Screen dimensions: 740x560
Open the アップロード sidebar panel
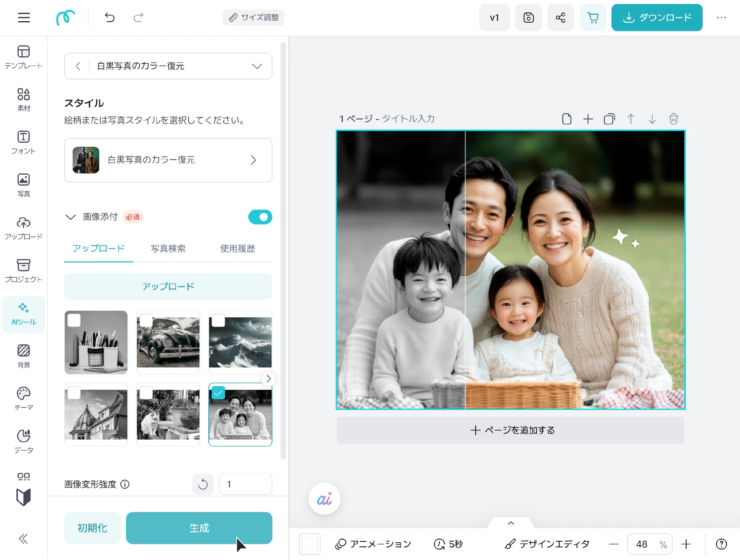click(x=24, y=228)
